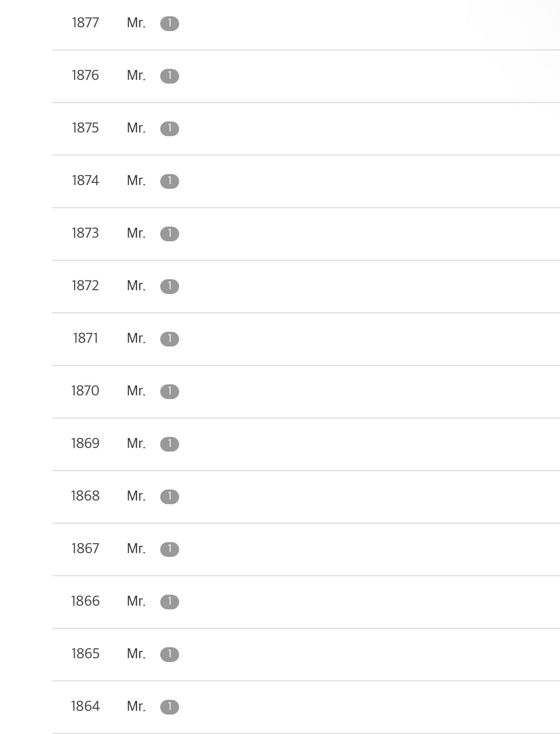Click the year 1877 entry
Viewport: 560px width, 734px height.
(x=85, y=23)
